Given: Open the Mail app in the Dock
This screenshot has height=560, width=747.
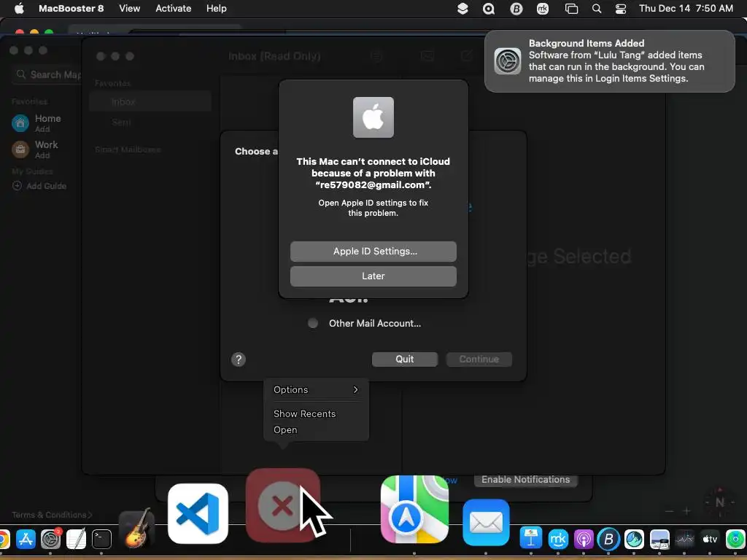Looking at the screenshot, I should click(486, 522).
